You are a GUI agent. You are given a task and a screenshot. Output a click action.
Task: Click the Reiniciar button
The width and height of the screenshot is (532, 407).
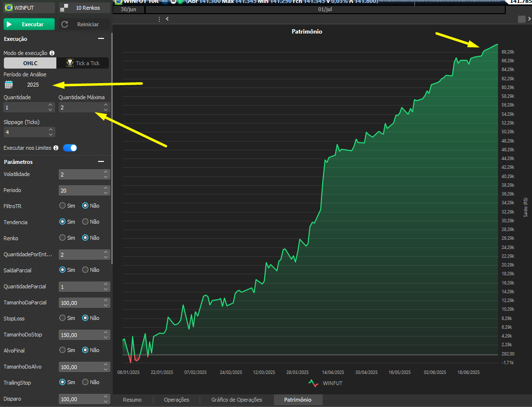(x=84, y=24)
